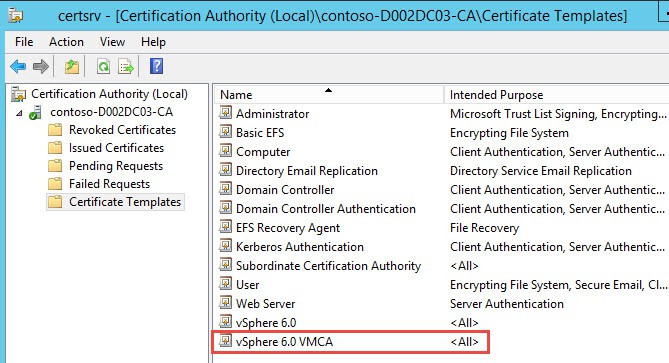
Task: Click the Help question mark icon
Action: point(156,66)
